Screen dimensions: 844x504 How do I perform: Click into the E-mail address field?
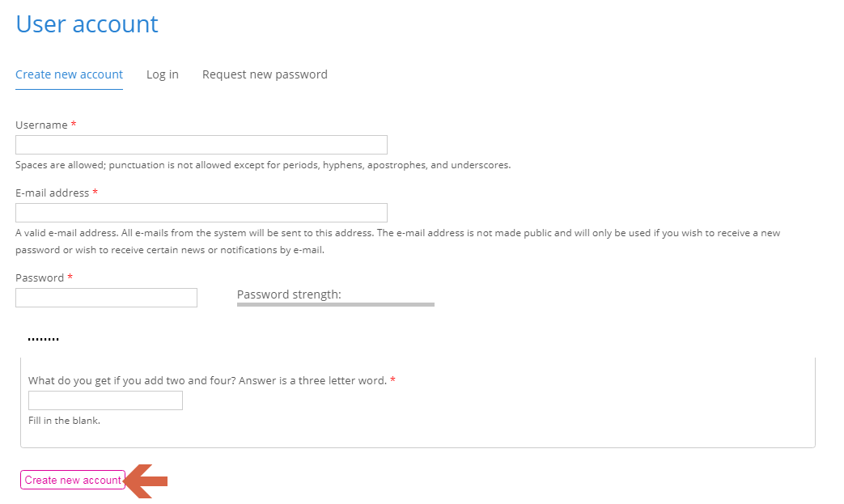[201, 213]
